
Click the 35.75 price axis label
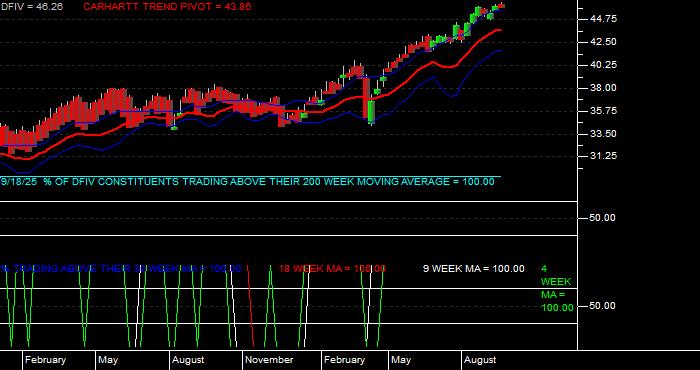click(x=604, y=111)
